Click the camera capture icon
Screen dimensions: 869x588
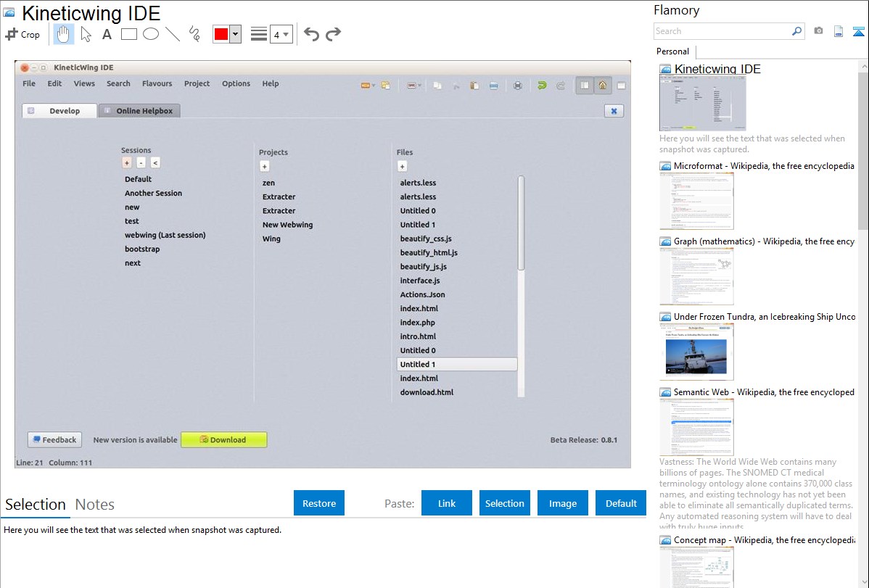click(x=818, y=31)
